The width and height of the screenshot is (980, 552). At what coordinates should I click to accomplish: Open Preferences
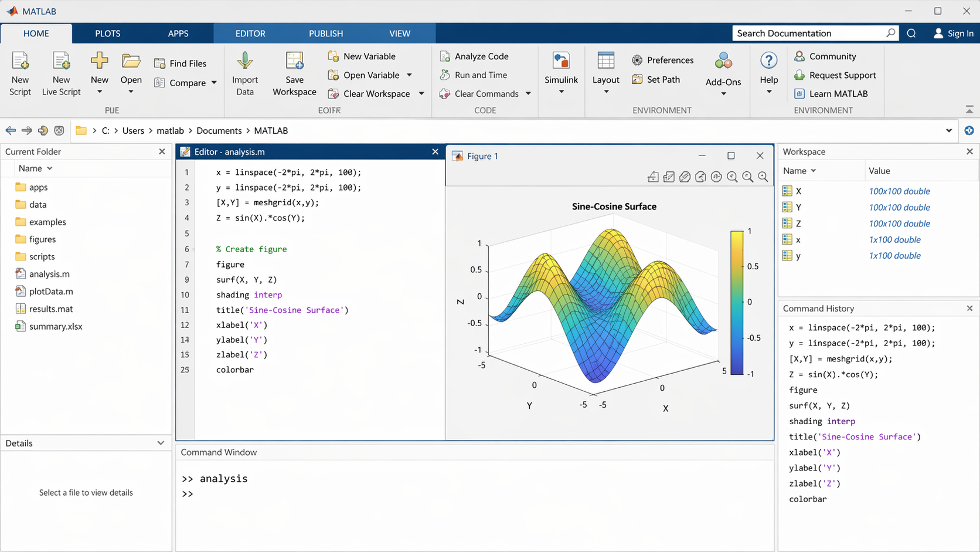(x=663, y=60)
